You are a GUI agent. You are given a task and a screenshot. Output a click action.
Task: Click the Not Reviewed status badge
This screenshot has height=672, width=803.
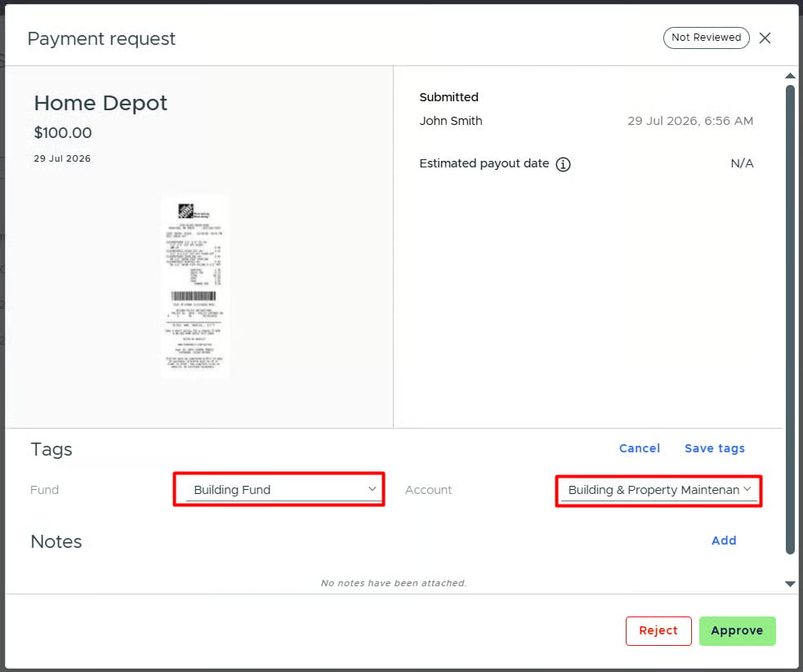point(707,38)
